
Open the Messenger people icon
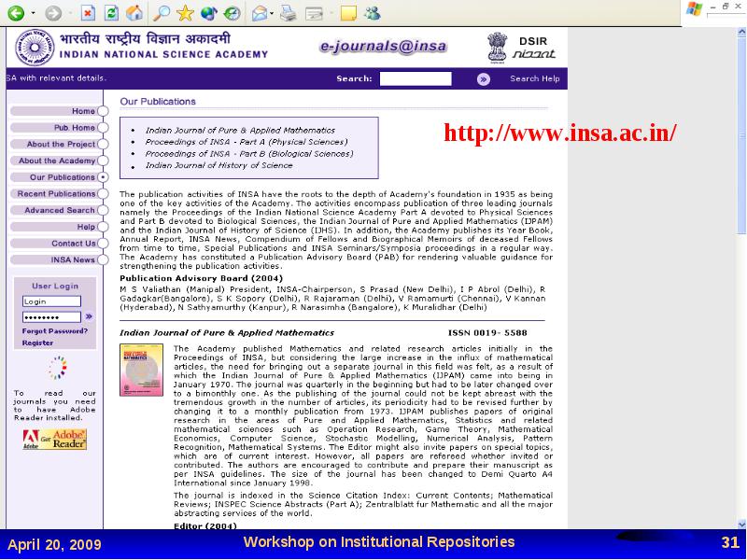click(x=372, y=13)
